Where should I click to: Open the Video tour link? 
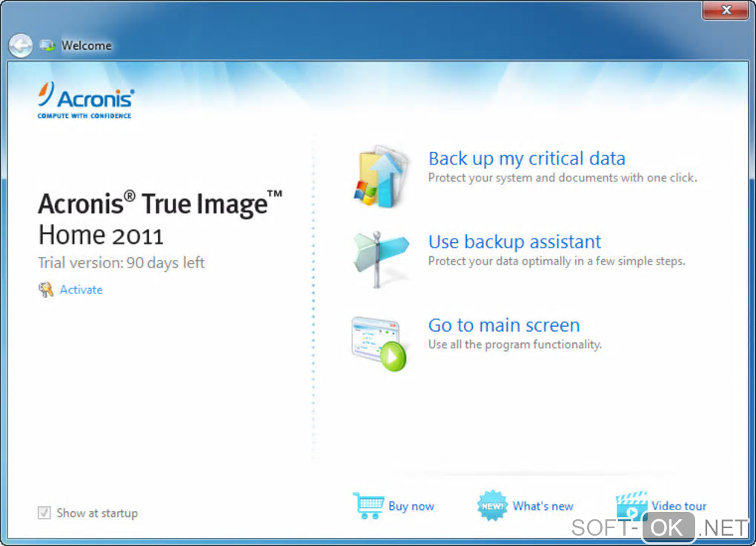679,506
